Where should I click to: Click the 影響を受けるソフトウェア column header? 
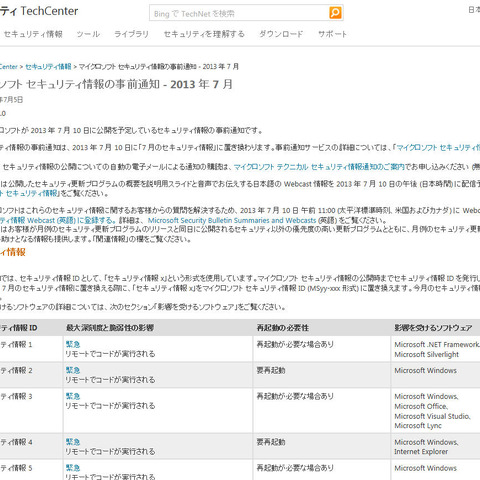click(433, 328)
